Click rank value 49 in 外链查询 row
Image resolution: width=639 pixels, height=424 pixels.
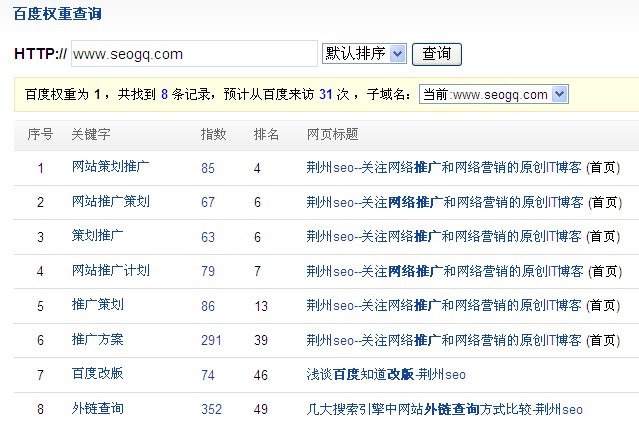(x=261, y=409)
